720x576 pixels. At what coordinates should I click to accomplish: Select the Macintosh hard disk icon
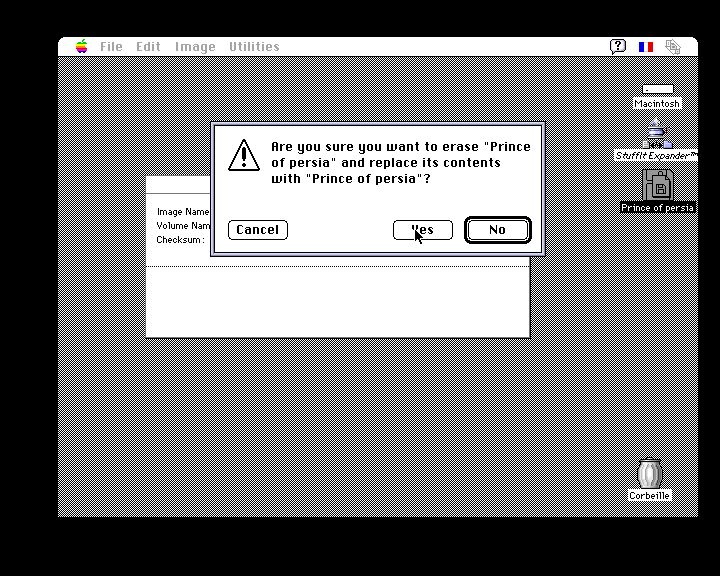656,93
